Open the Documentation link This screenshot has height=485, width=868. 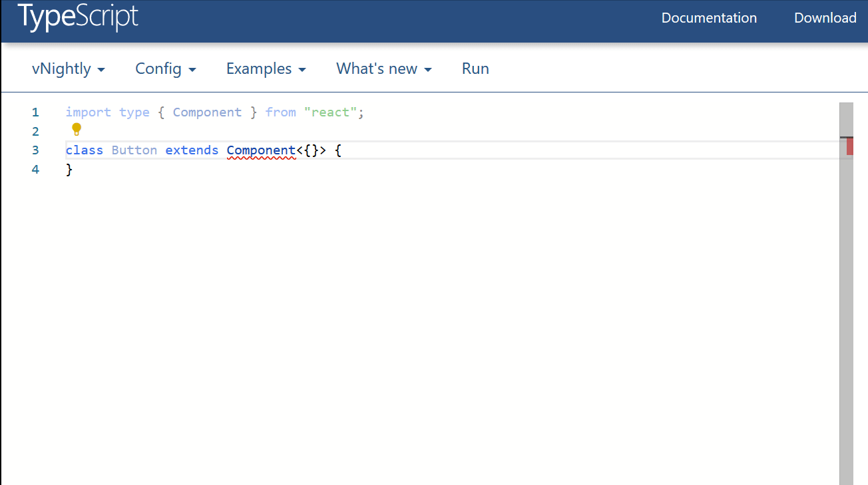(x=709, y=18)
